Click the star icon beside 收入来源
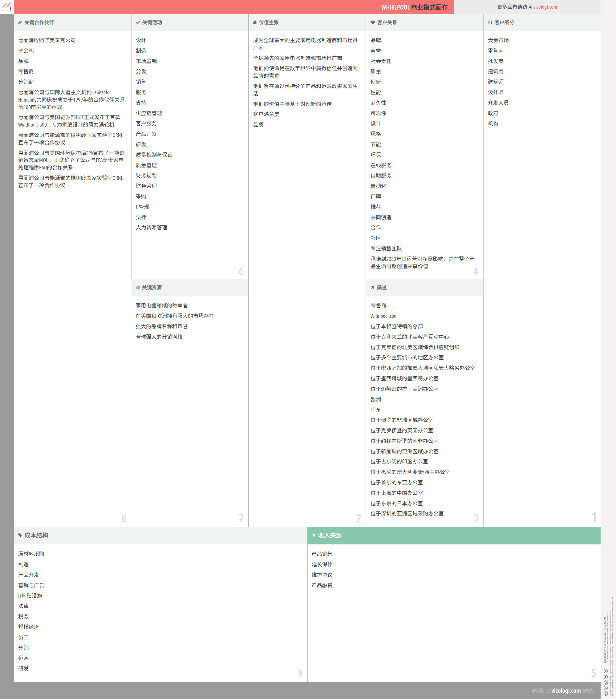This screenshot has height=699, width=616. (x=314, y=535)
